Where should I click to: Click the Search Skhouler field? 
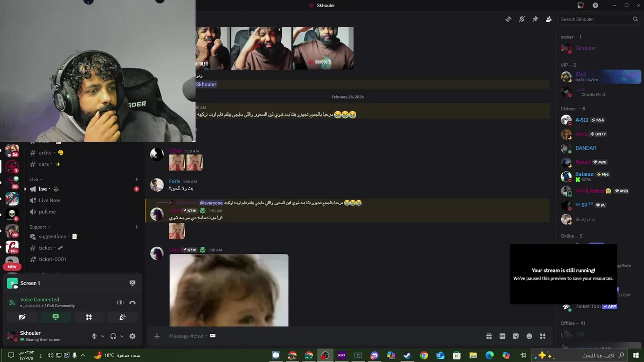[599, 19]
